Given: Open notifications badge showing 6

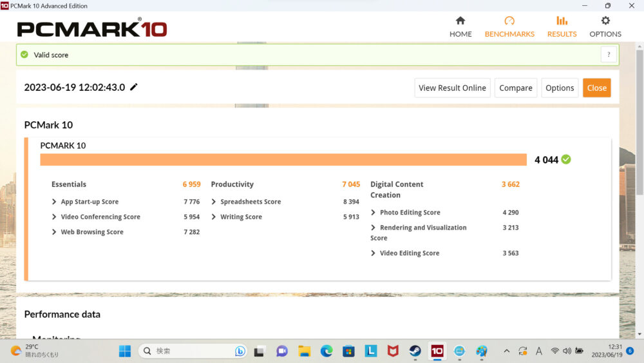Looking at the screenshot, I should 630,351.
